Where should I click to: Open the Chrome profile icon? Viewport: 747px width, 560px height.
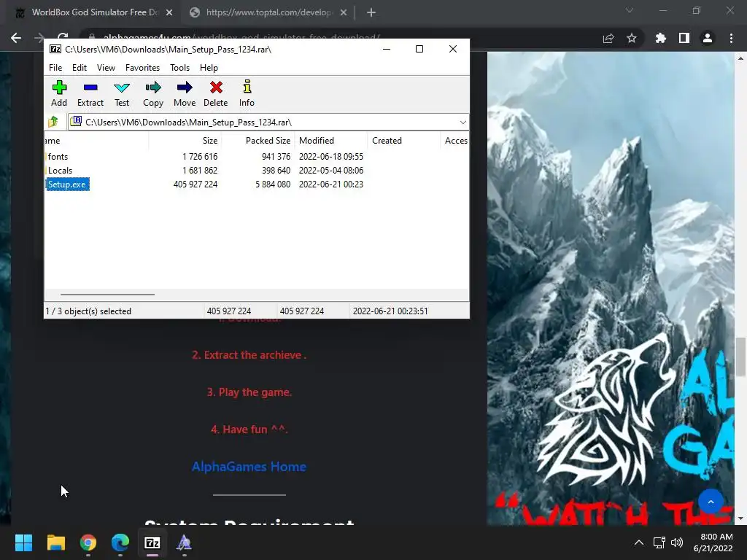(x=708, y=38)
